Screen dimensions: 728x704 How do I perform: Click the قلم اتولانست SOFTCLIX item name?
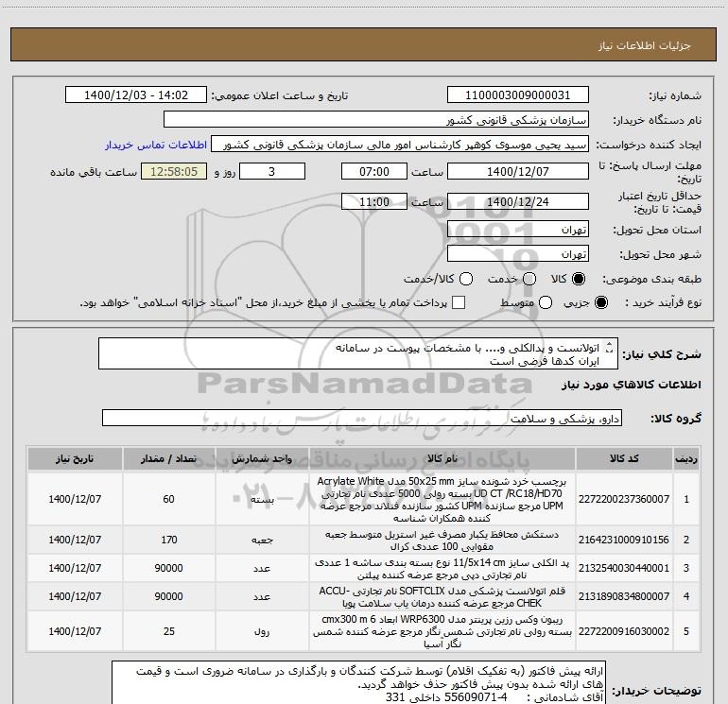(442, 597)
